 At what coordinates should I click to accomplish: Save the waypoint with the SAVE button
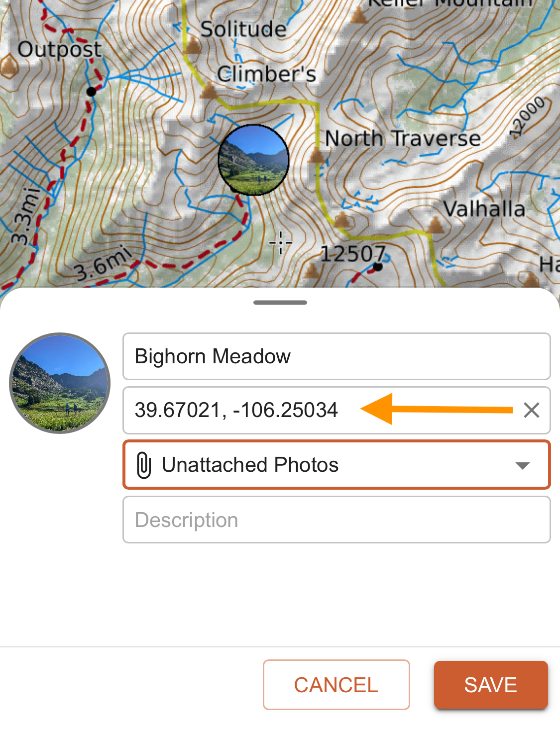[491, 685]
